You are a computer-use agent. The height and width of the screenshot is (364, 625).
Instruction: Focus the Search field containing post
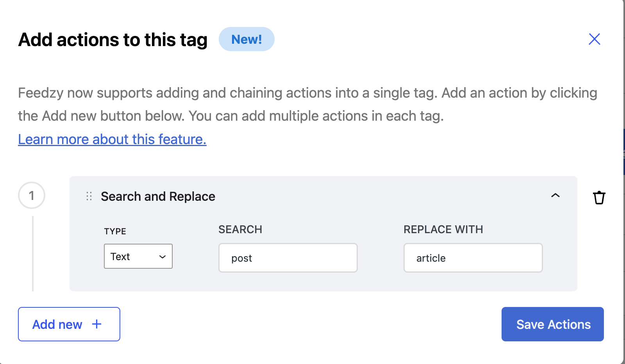(288, 258)
